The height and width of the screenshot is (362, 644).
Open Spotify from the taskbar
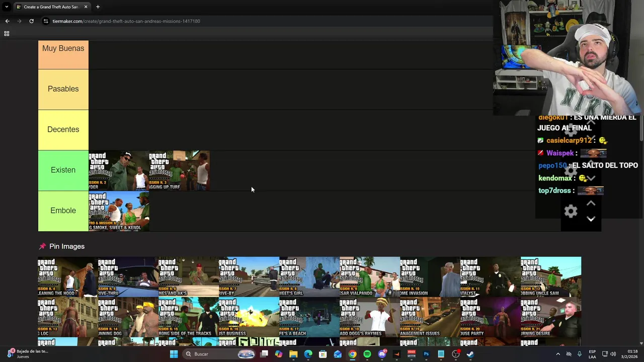pos(367,354)
